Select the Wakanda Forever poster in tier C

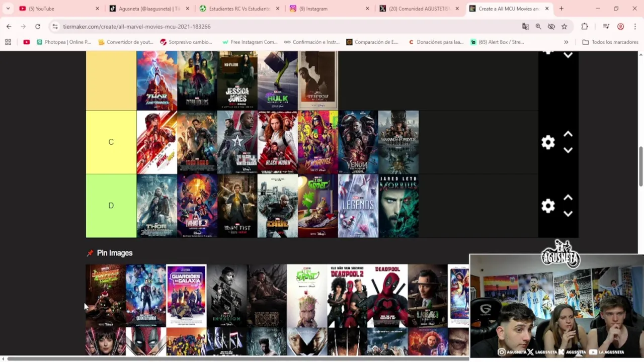tap(398, 142)
